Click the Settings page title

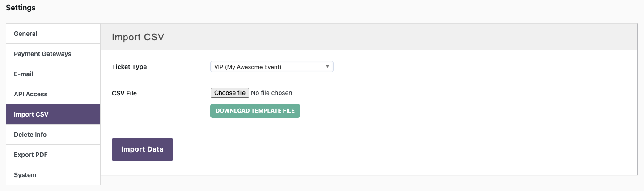(21, 8)
